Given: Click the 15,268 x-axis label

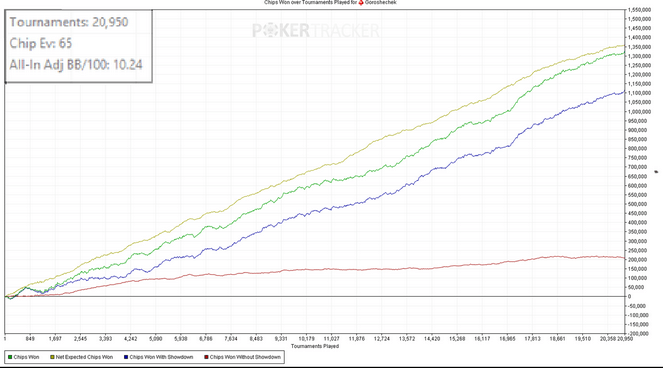Looking at the screenshot, I should (x=457, y=339).
